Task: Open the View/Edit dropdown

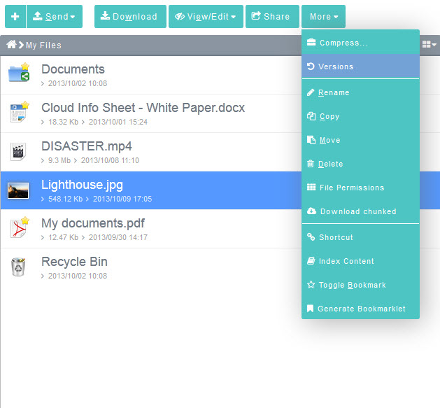Action: pos(206,16)
